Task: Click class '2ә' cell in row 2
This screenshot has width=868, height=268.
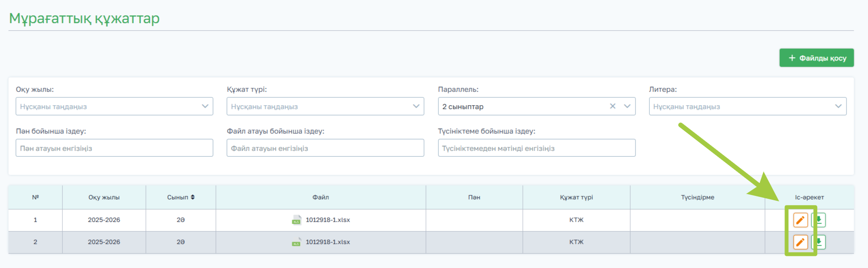Action: [x=181, y=242]
